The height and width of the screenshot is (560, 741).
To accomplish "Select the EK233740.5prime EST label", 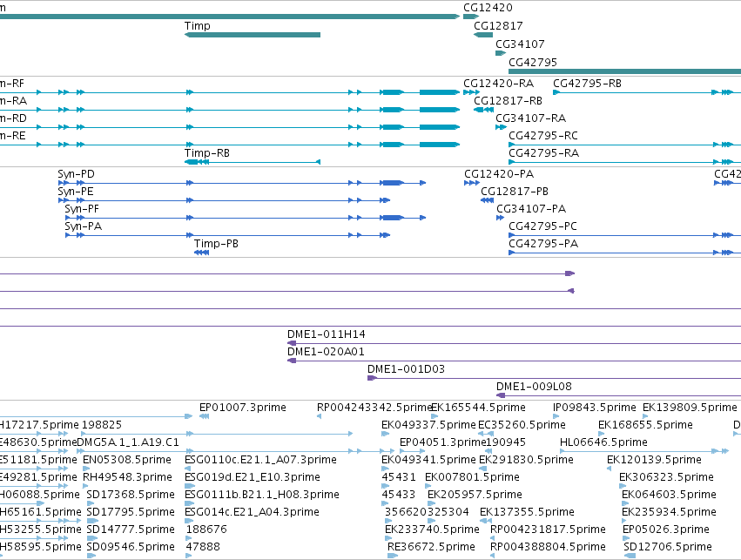I will click(433, 530).
